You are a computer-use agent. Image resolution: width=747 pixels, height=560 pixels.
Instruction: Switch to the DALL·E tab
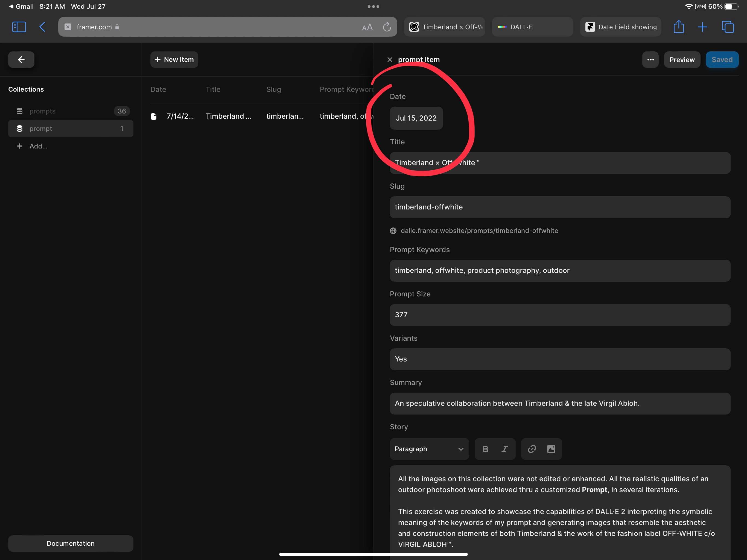click(533, 27)
